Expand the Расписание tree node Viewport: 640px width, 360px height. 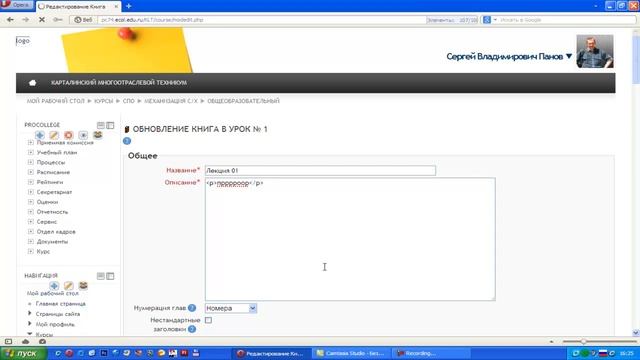[x=31, y=172]
